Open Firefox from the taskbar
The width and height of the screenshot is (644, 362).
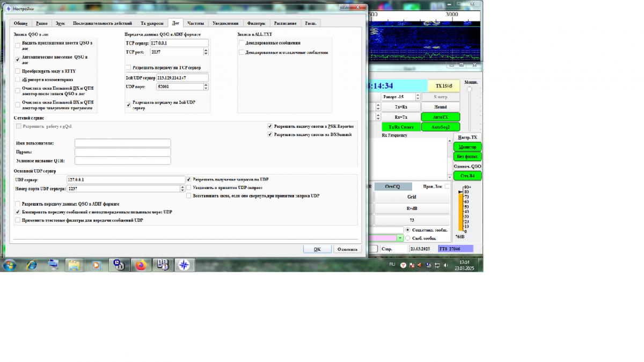coord(141,265)
